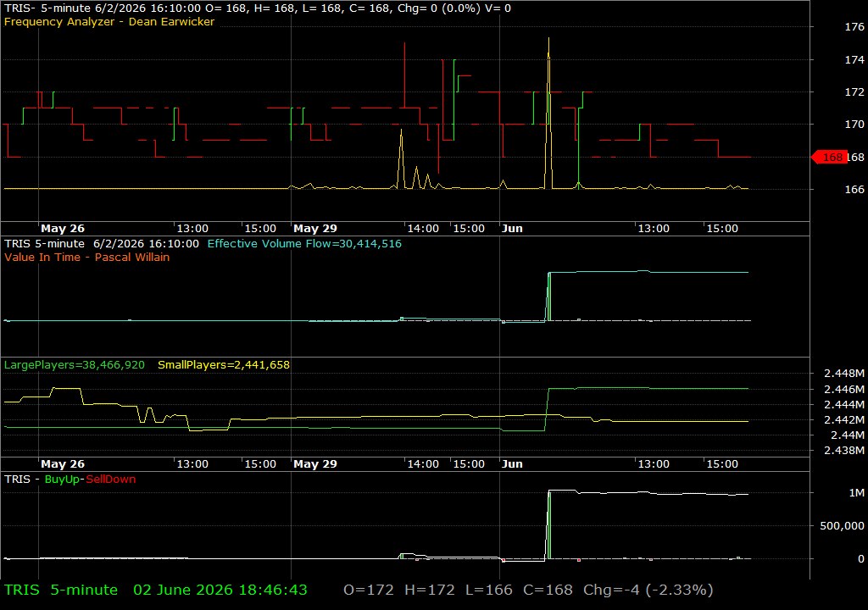
Task: Click May 26 on the price chart time axis
Action: click(x=63, y=229)
